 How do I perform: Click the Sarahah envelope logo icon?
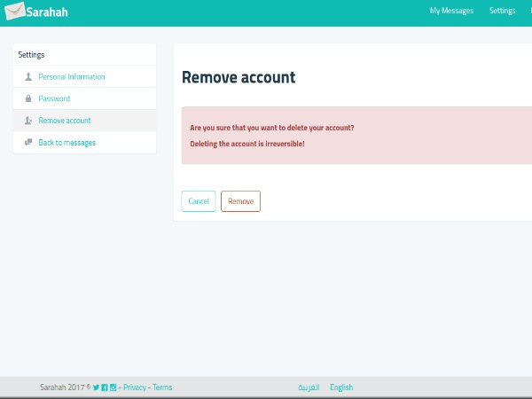[14, 12]
